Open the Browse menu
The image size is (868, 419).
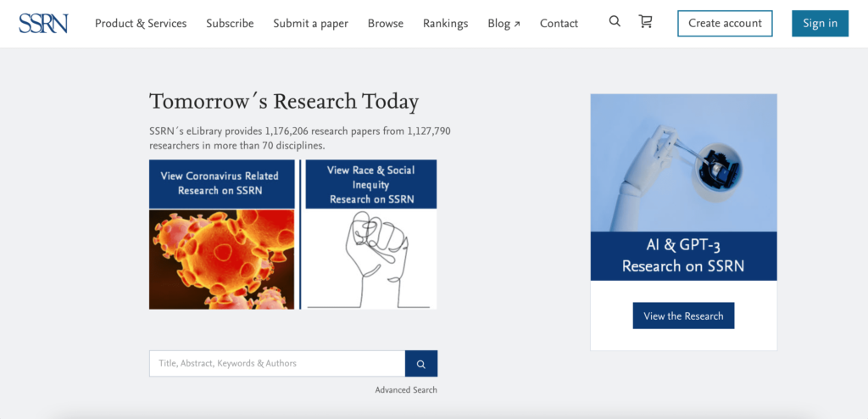(386, 24)
